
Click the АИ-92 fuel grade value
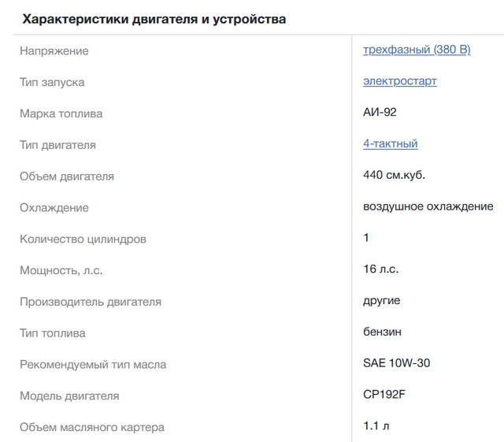coord(380,112)
